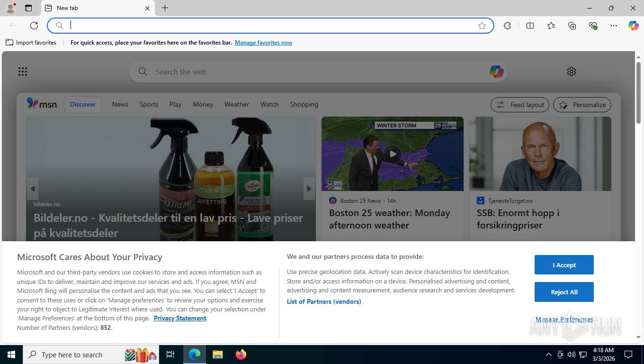644x364 pixels.
Task: Close the New tab tab
Action: 147,8
